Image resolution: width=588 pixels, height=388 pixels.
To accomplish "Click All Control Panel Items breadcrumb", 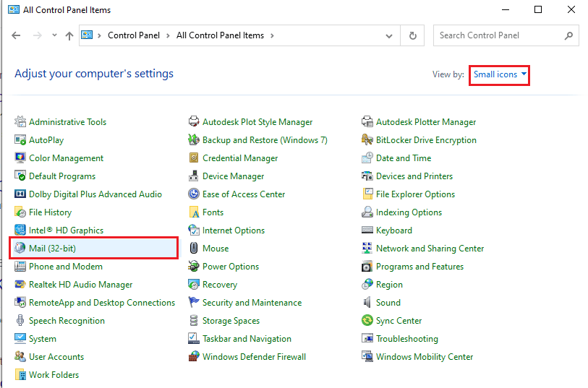I will [220, 35].
